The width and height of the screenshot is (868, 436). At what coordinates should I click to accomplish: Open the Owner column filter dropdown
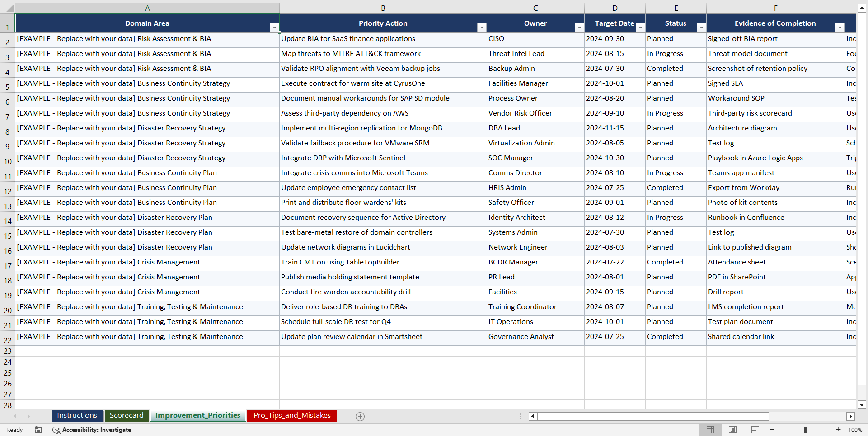coord(579,27)
